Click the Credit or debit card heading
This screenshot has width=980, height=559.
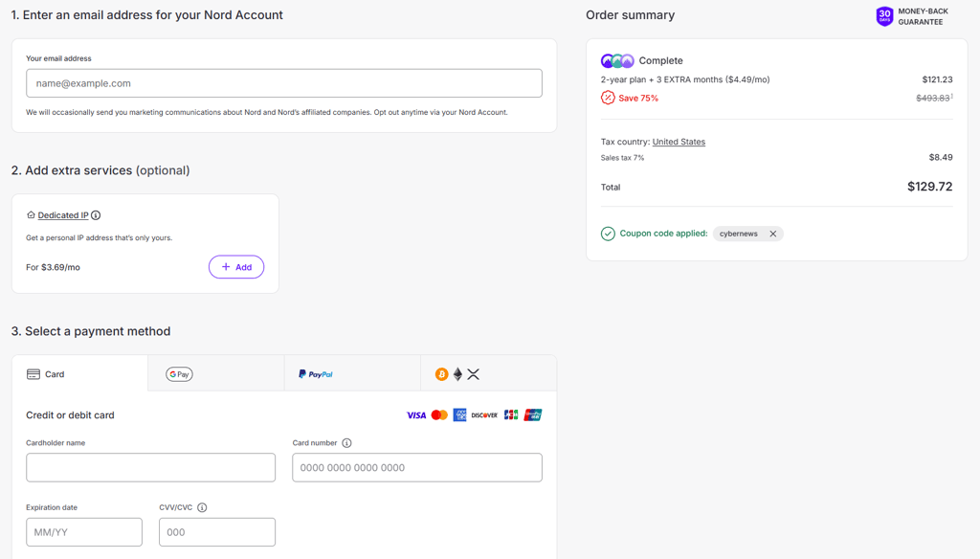(70, 415)
